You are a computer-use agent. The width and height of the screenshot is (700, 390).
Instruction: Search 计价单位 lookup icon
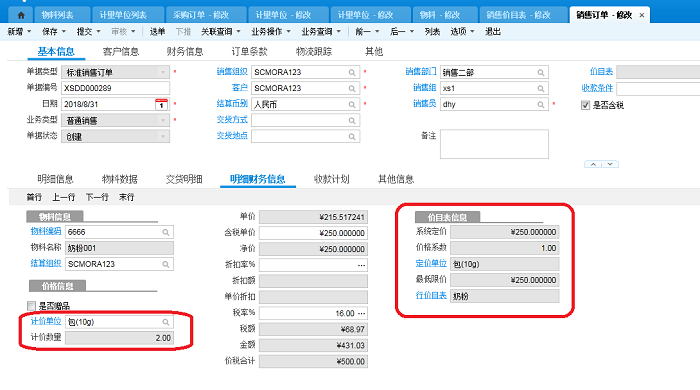[166, 322]
